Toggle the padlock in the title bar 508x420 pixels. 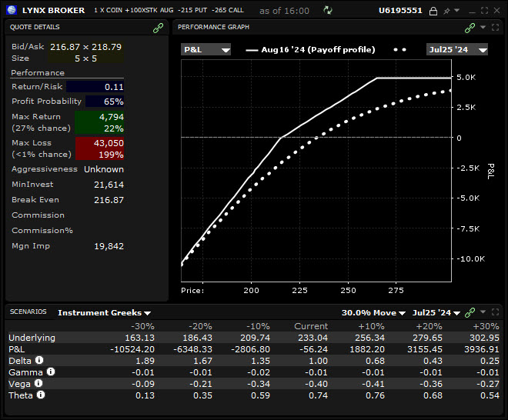click(x=433, y=11)
